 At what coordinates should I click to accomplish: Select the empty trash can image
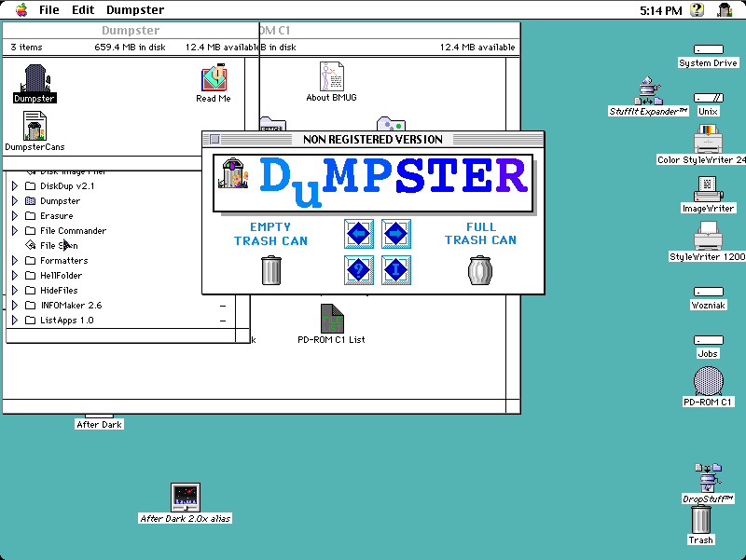tap(271, 270)
